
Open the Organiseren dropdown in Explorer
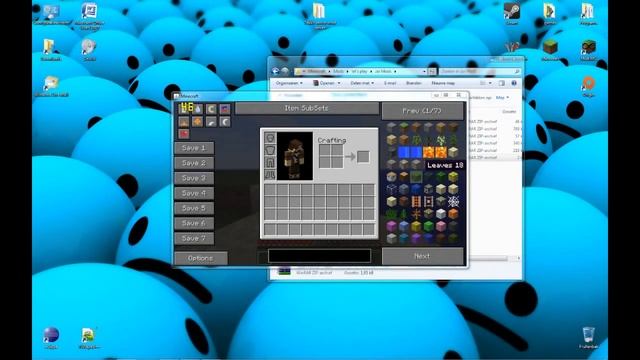(x=289, y=83)
